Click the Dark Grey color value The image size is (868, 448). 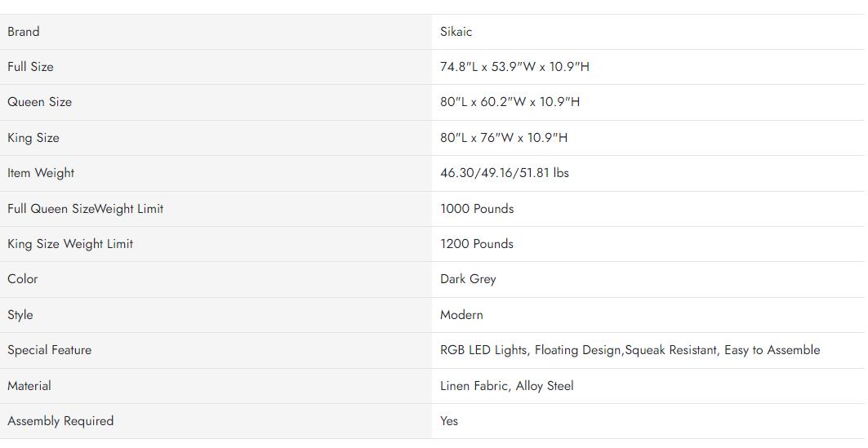click(x=468, y=279)
